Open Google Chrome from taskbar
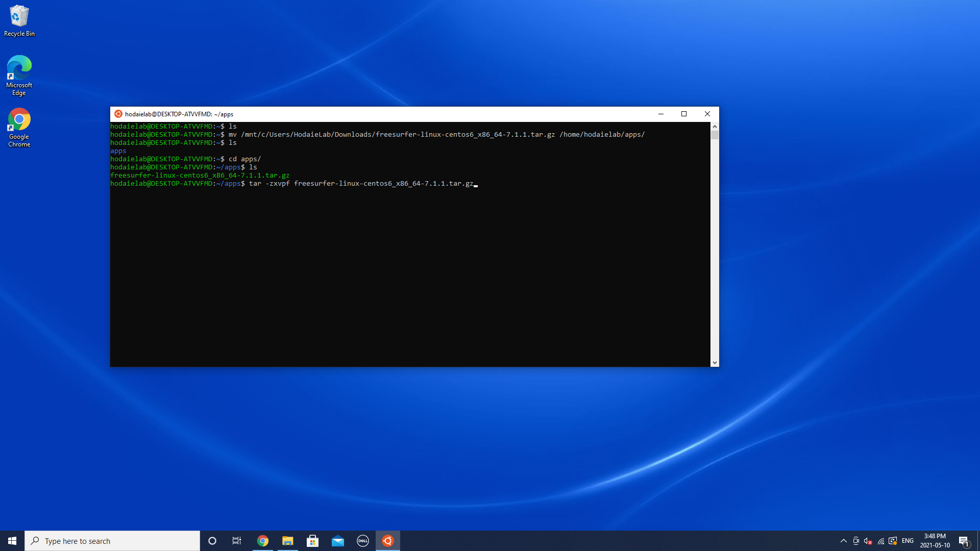 [262, 540]
